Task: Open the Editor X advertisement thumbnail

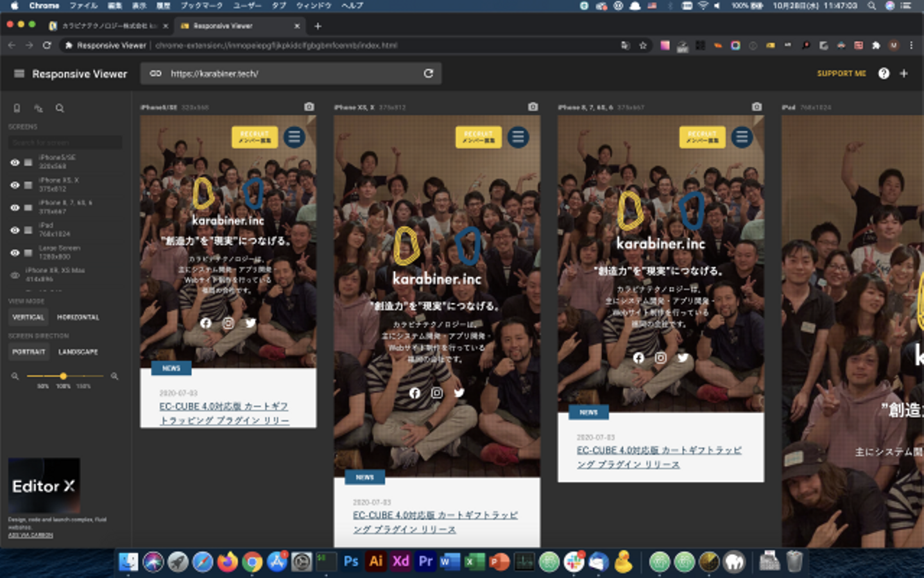Action: 44,486
